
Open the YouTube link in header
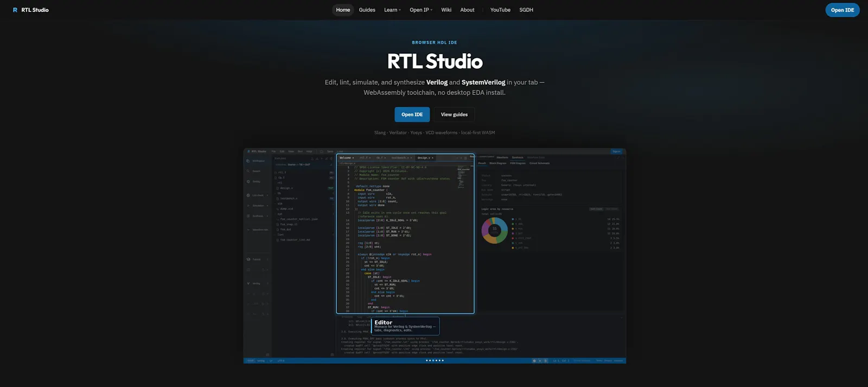coord(500,10)
